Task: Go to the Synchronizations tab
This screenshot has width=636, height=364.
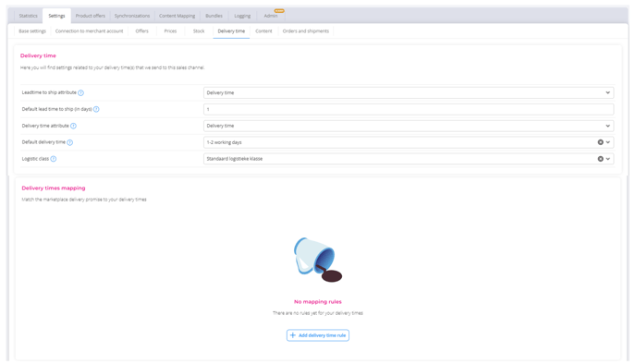Action: click(x=132, y=16)
